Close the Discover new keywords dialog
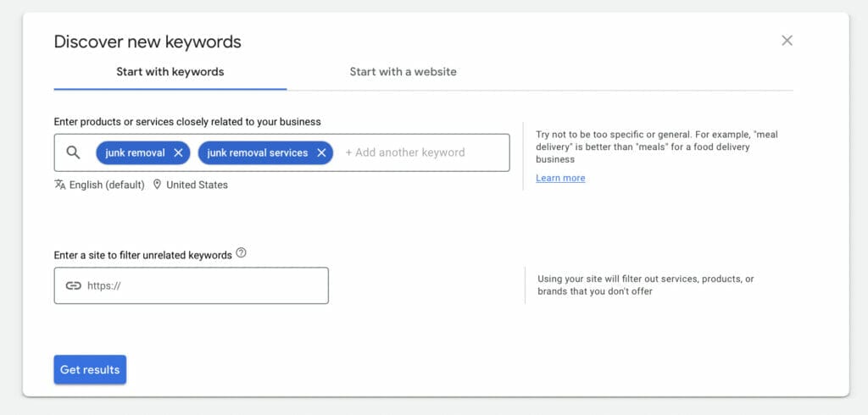The height and width of the screenshot is (415, 868). (787, 41)
